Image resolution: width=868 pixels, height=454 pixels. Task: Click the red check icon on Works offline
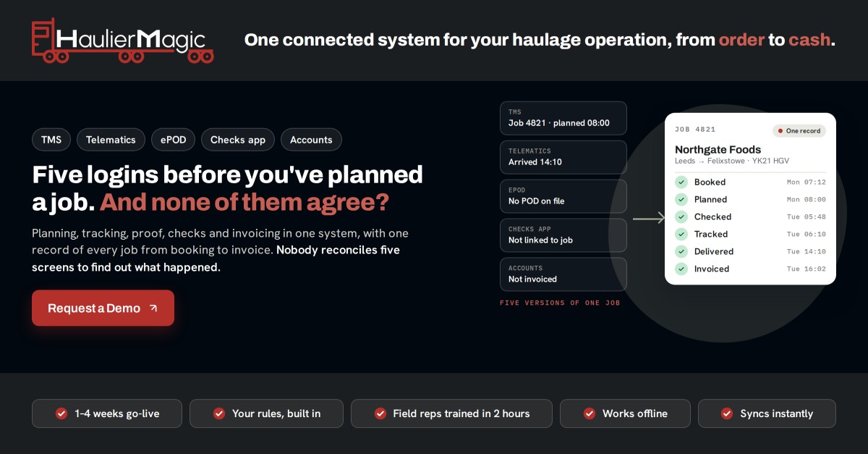tap(589, 413)
